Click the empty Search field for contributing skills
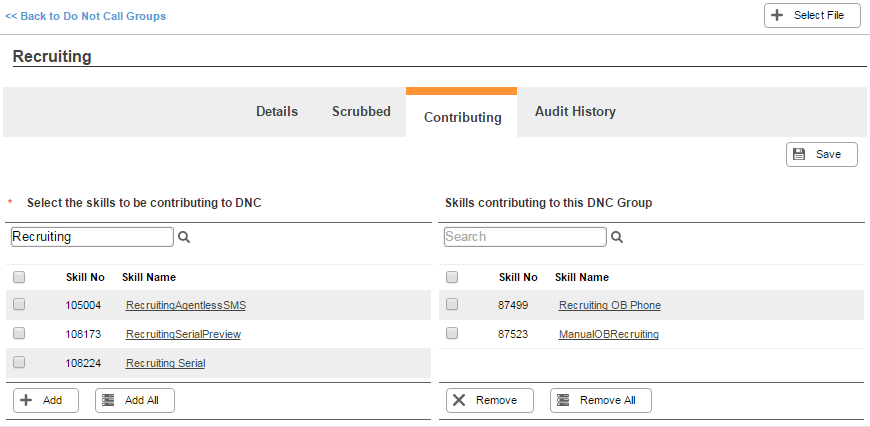Image resolution: width=870 pixels, height=427 pixels. (x=525, y=237)
